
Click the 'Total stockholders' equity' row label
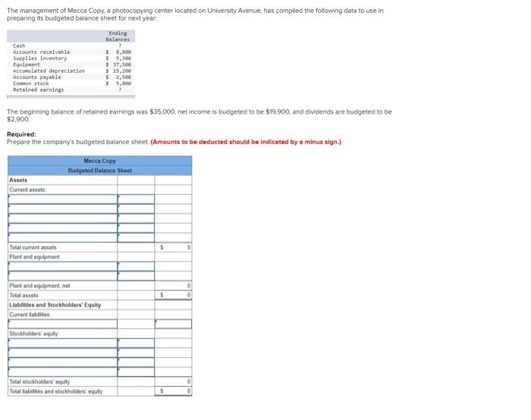pyautogui.click(x=39, y=382)
